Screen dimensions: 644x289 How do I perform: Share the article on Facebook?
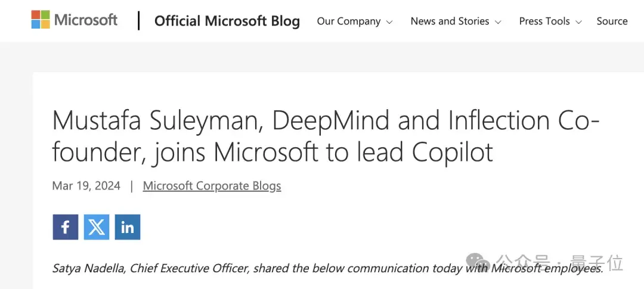click(x=65, y=227)
